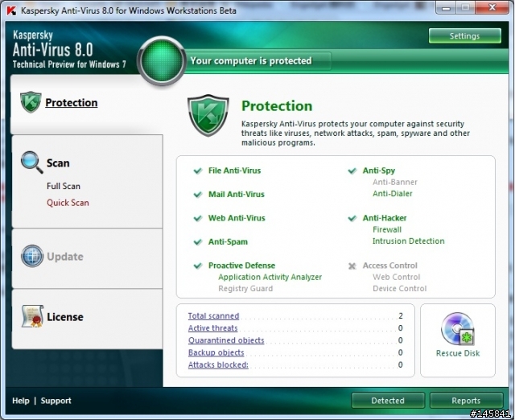The height and width of the screenshot is (420, 515).
Task: Open Settings
Action: click(x=465, y=35)
